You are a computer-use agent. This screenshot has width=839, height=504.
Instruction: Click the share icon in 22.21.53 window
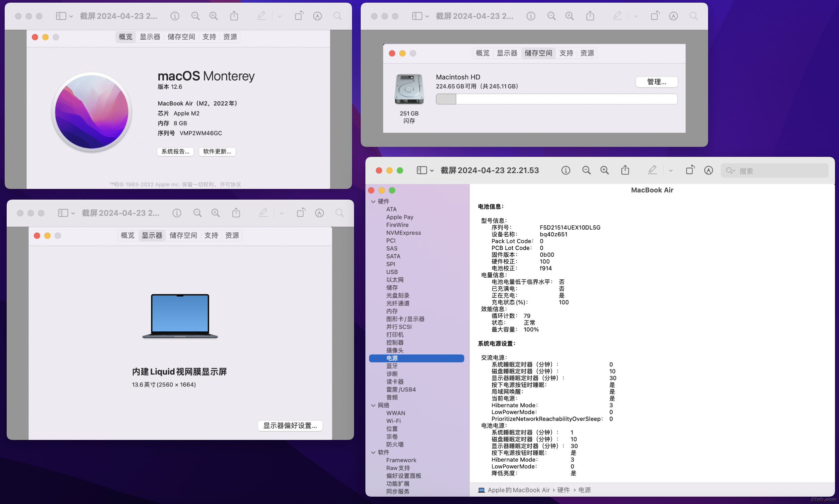[625, 170]
